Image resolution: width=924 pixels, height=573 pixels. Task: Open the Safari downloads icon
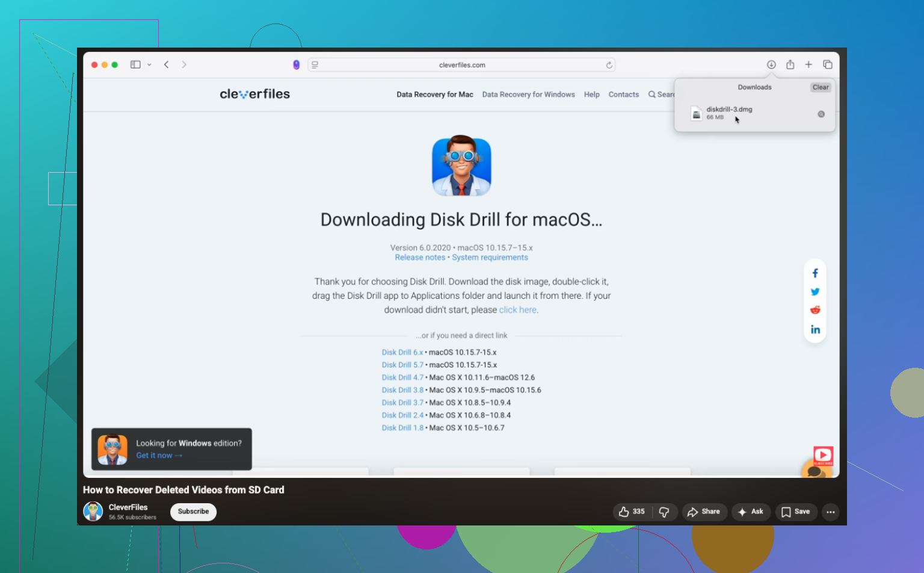pyautogui.click(x=771, y=64)
